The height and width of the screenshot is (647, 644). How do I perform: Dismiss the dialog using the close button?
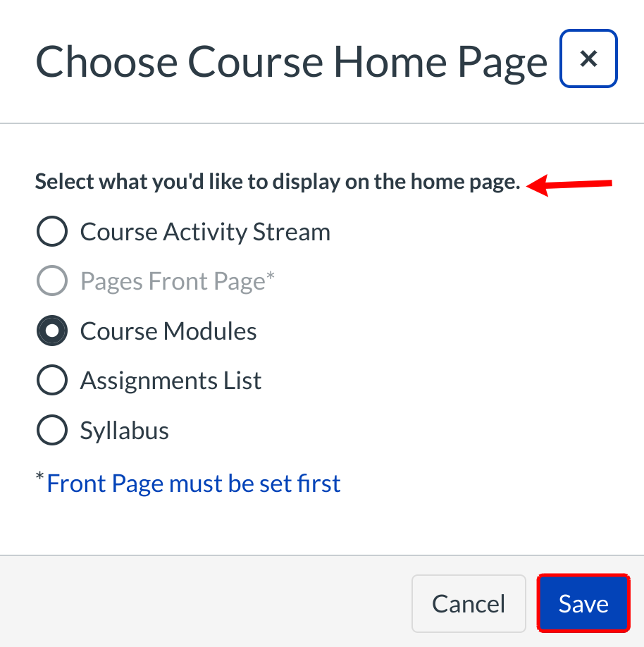point(588,58)
